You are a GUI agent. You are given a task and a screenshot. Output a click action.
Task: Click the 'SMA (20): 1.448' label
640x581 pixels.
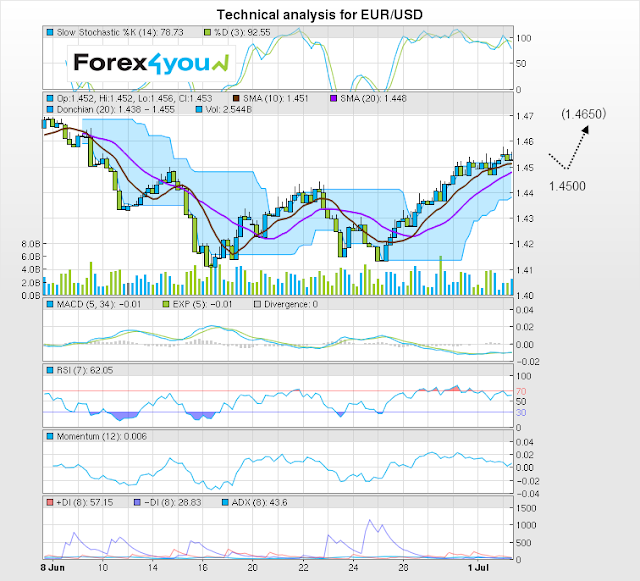coord(373,98)
